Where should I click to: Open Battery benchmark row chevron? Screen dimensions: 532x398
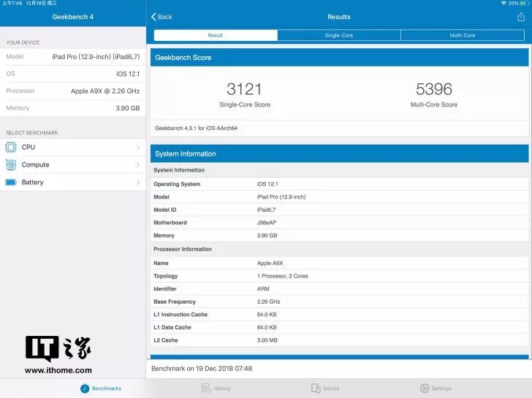click(x=138, y=183)
